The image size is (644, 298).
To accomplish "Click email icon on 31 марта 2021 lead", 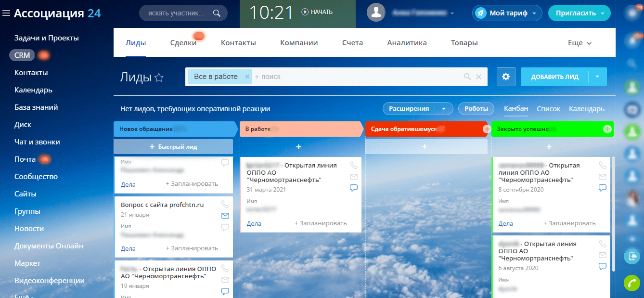I will point(354,177).
